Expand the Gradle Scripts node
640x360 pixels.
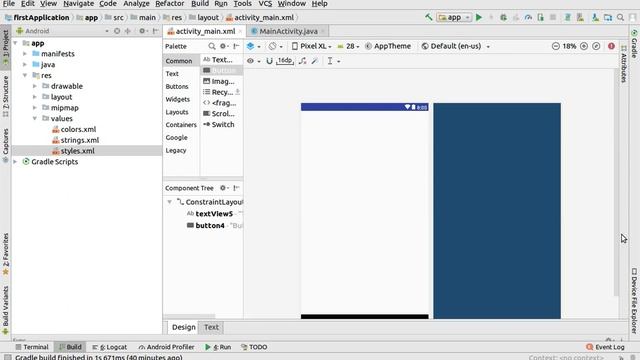coord(16,162)
